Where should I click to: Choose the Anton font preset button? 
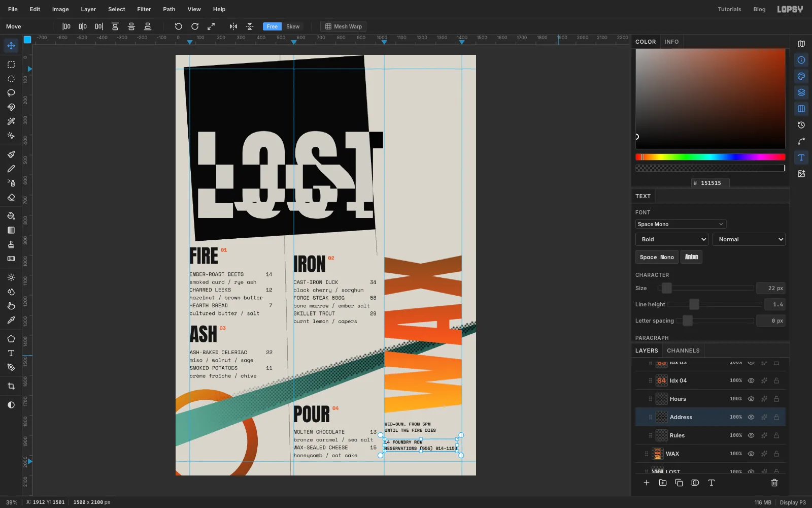coord(691,257)
